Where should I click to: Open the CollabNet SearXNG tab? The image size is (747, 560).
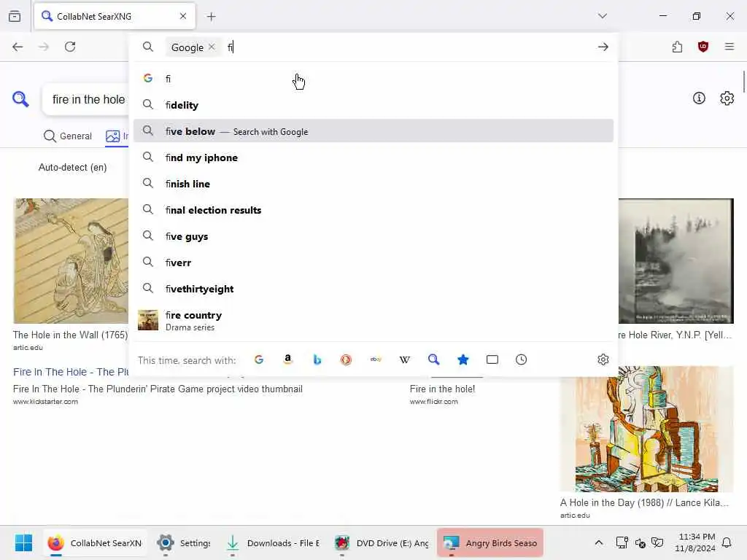click(115, 16)
